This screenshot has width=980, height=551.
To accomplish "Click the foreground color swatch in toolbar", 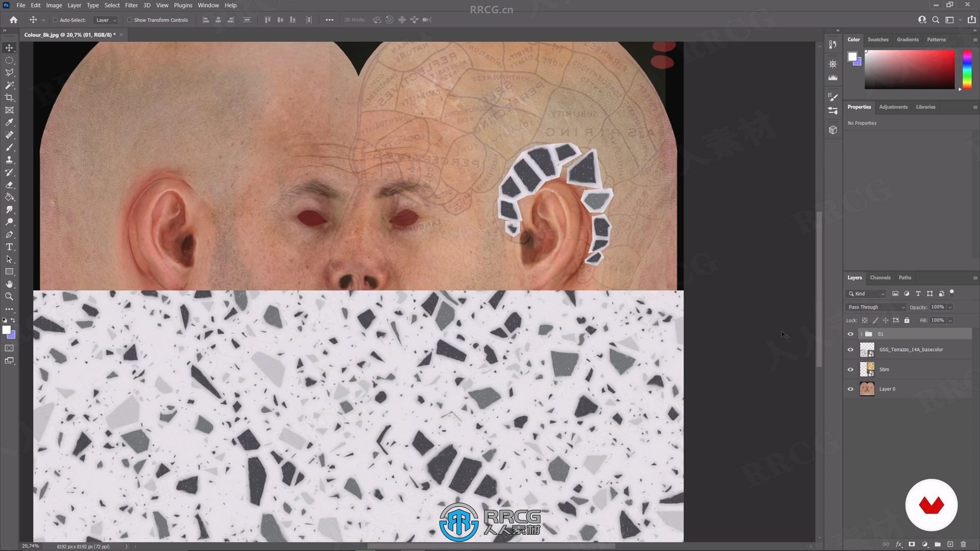I will click(x=7, y=331).
